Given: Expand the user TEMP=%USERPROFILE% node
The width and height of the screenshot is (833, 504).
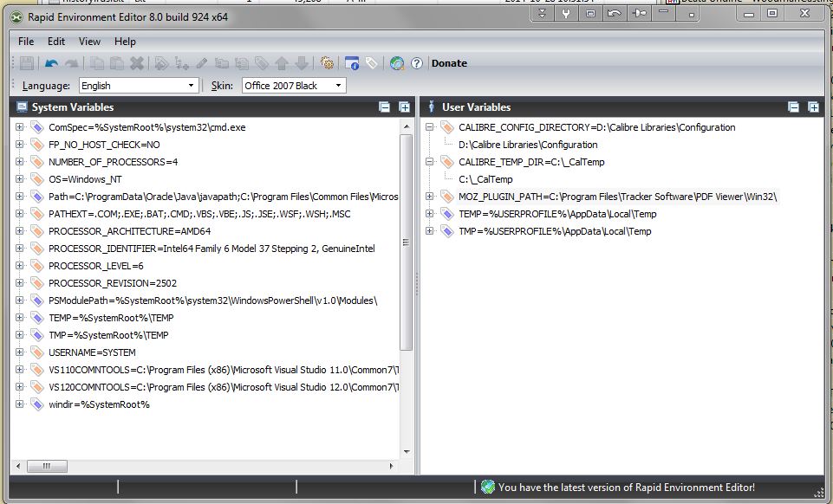Looking at the screenshot, I should coord(430,214).
